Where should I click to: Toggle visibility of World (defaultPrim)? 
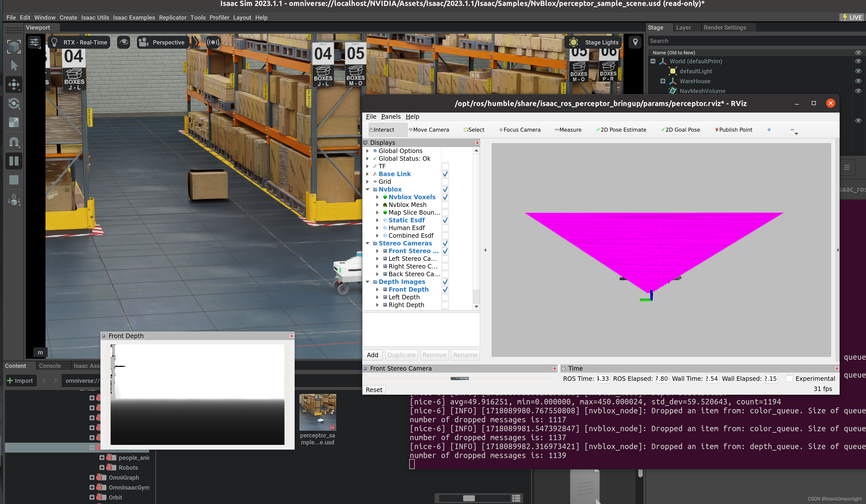(858, 61)
